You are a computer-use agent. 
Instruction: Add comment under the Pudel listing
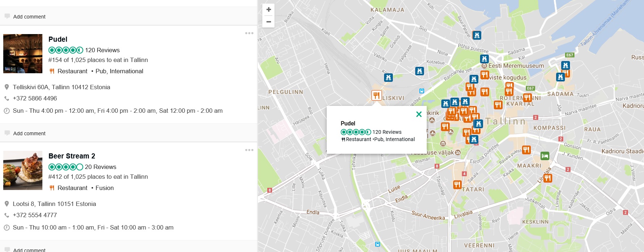29,133
